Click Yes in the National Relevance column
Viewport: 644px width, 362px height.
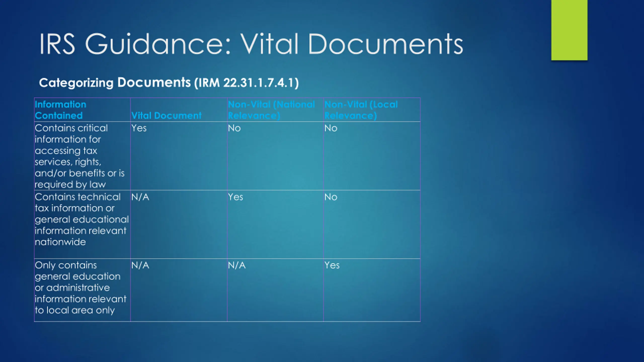tap(235, 197)
